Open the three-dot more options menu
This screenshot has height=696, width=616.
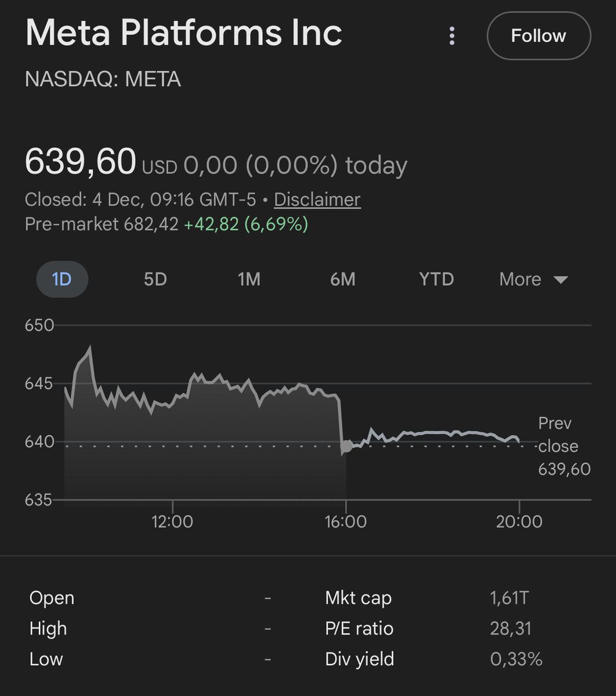click(452, 36)
